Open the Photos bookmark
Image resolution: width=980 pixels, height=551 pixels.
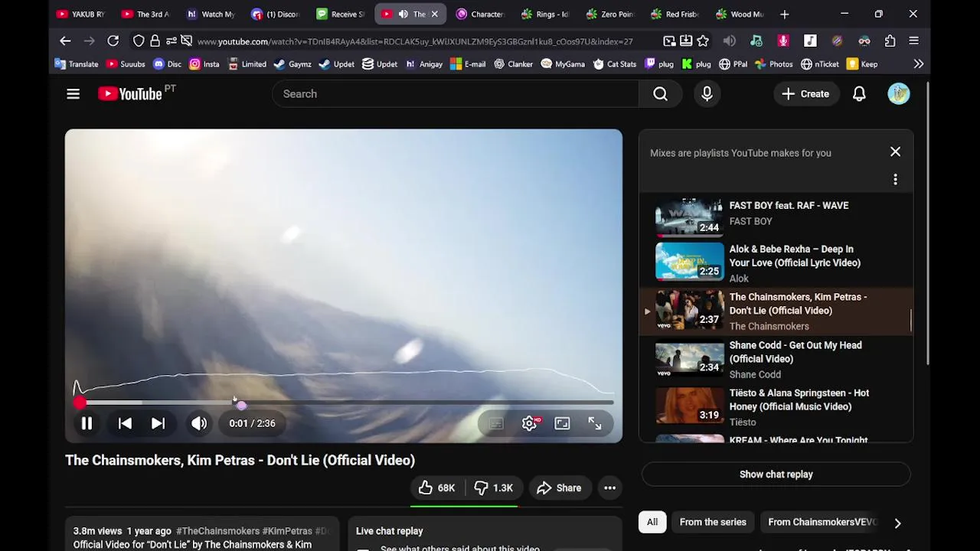pos(773,64)
